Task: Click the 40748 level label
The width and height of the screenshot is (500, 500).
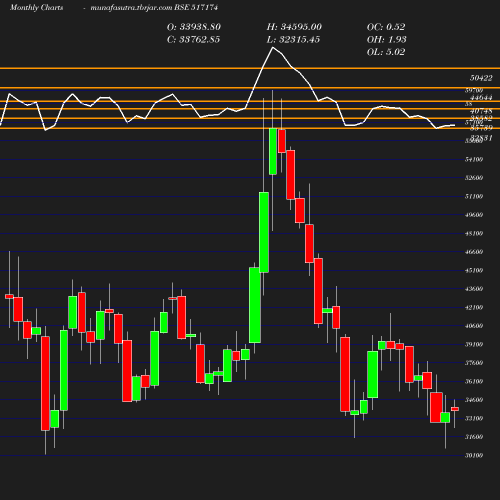Action: point(481,111)
